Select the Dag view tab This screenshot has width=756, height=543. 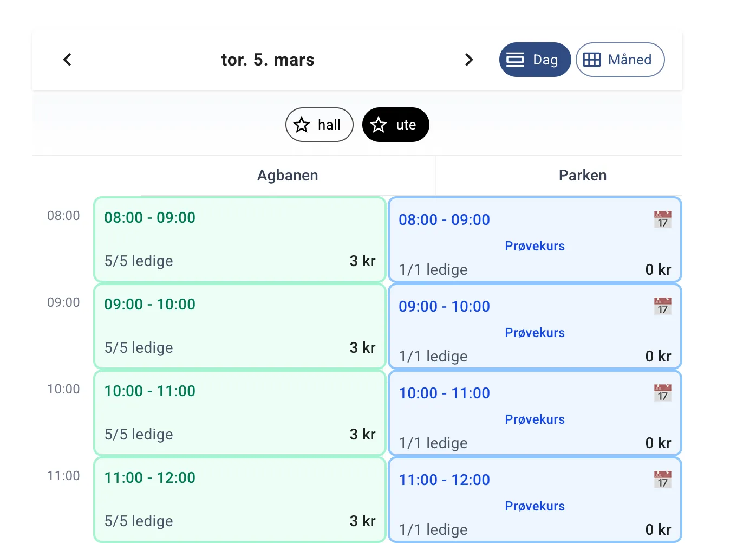click(535, 60)
